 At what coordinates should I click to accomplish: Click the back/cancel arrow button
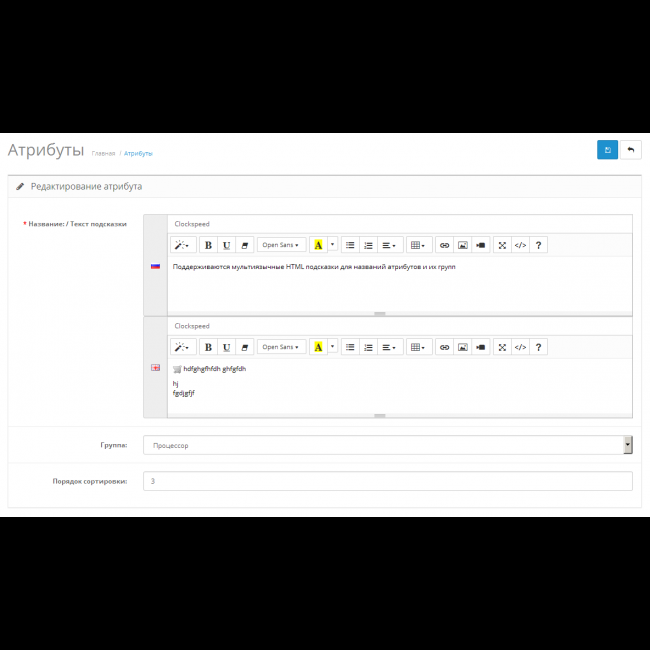[x=630, y=150]
